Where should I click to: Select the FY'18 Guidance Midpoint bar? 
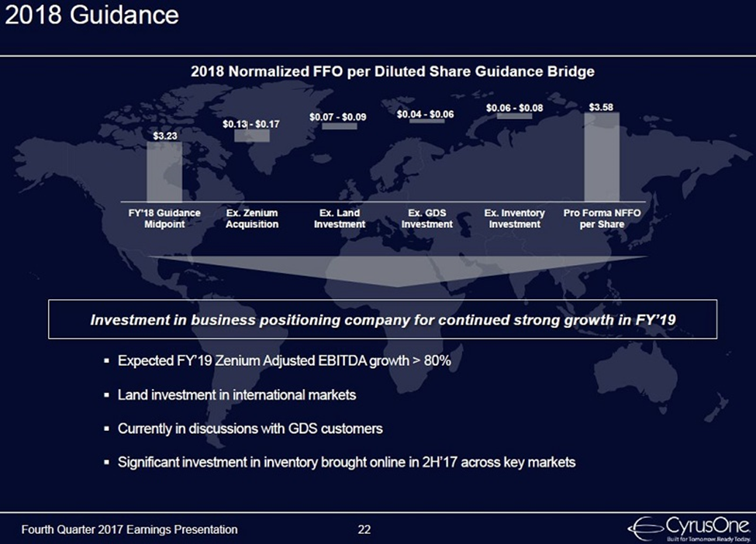pyautogui.click(x=164, y=170)
